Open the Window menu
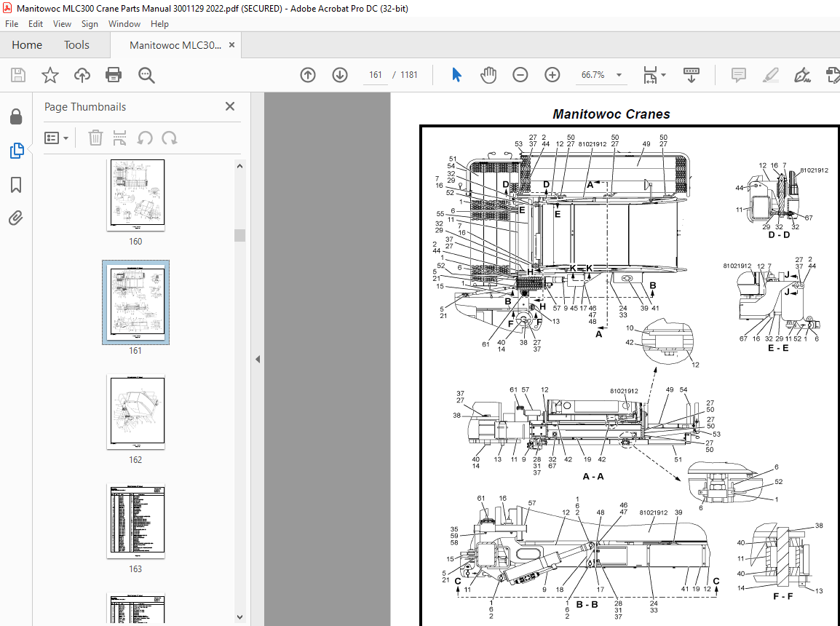Viewport: 840px width, 626px height. point(124,24)
